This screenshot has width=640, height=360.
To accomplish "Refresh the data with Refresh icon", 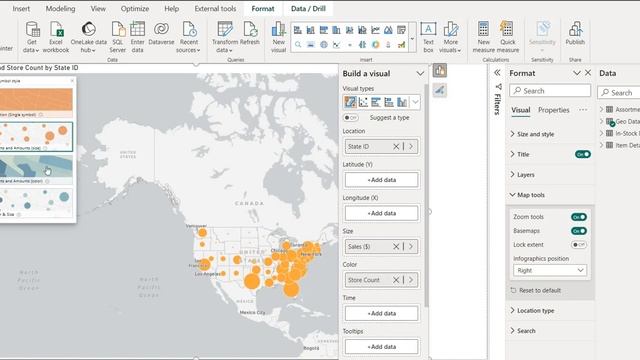I will [x=250, y=34].
